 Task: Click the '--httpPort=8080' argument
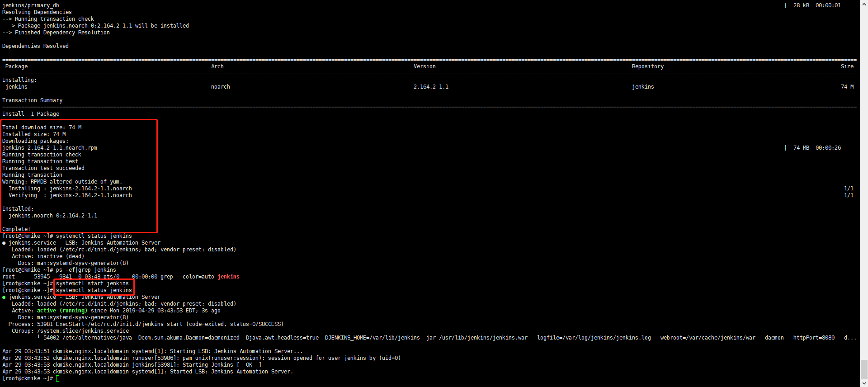click(811, 338)
